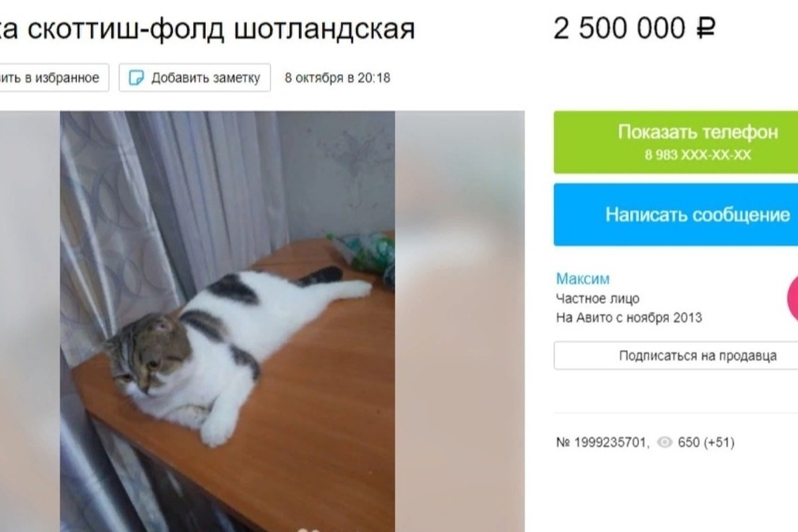This screenshot has height=532, width=798.
Task: Click the note icon beside Добавить заметку
Action: click(136, 78)
